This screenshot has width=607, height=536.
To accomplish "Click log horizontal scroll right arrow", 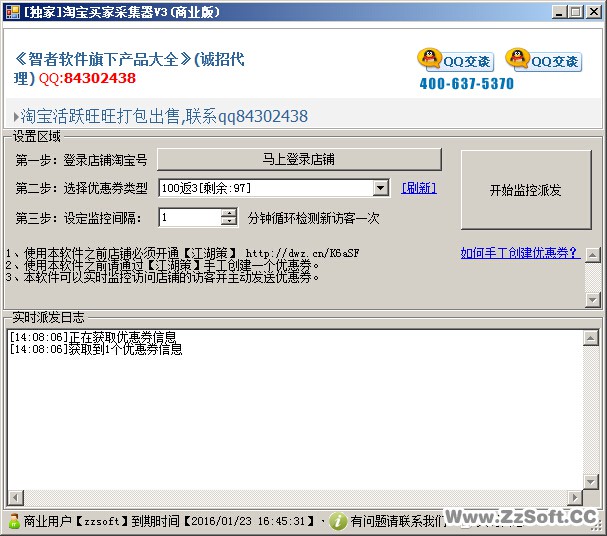I will coord(575,497).
